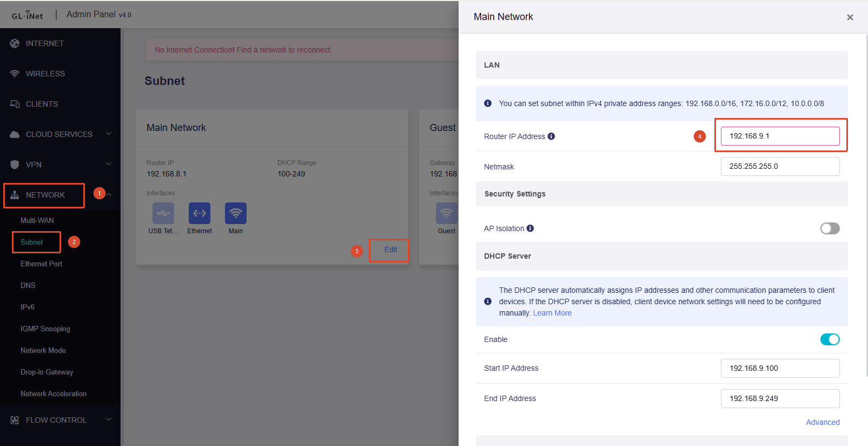Expand the VPN menu chevron
868x446 pixels.
(109, 165)
